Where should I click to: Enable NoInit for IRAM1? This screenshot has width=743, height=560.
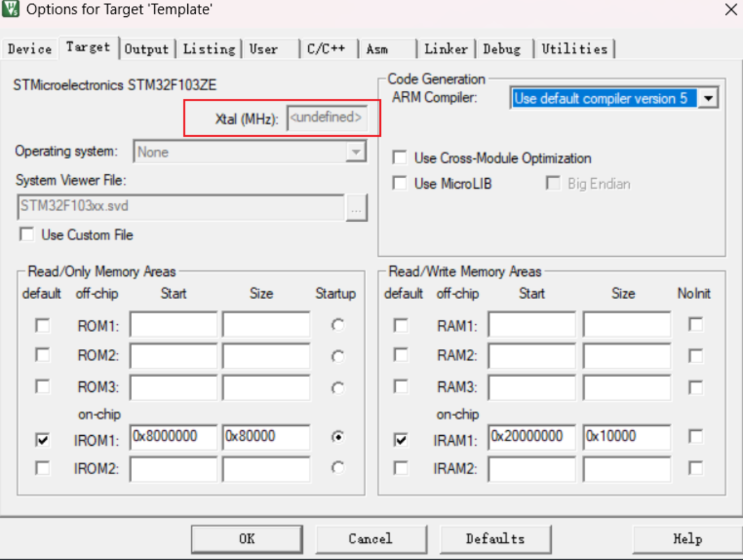pyautogui.click(x=696, y=437)
